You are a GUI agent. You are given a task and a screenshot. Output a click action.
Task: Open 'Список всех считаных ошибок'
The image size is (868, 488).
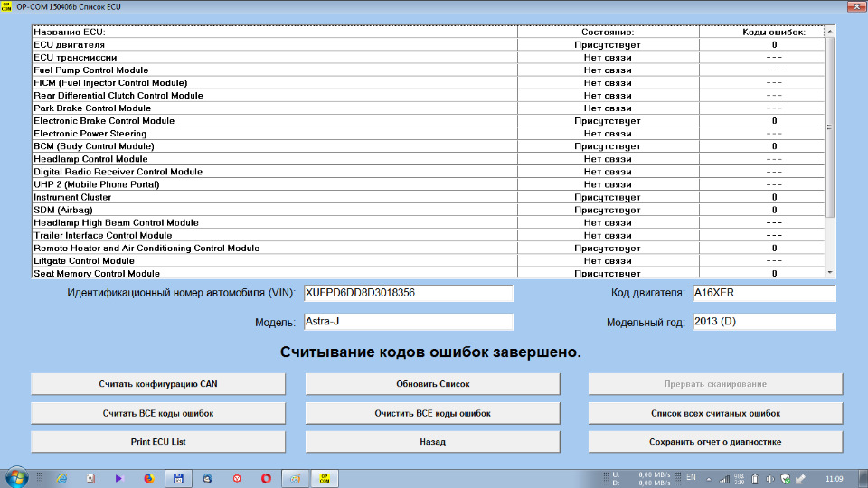pos(716,413)
